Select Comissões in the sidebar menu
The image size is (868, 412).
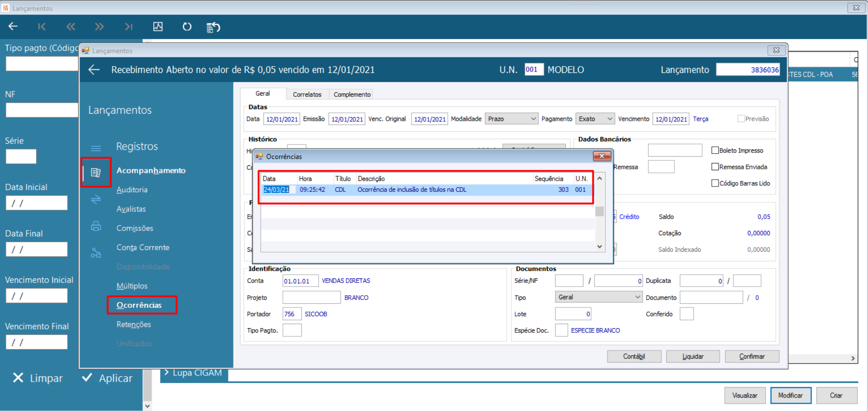(x=135, y=228)
